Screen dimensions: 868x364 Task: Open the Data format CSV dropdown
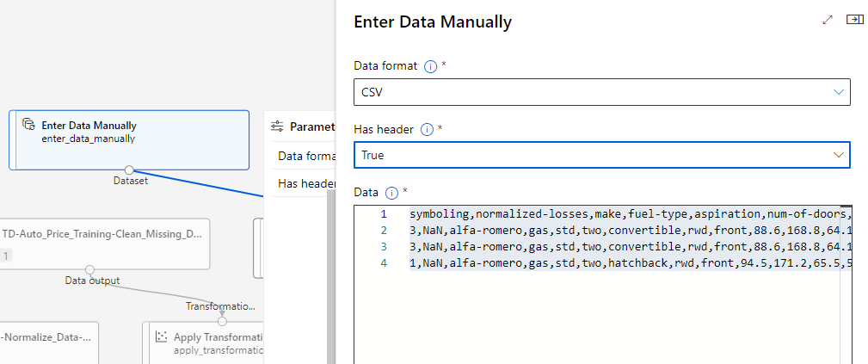(x=601, y=92)
